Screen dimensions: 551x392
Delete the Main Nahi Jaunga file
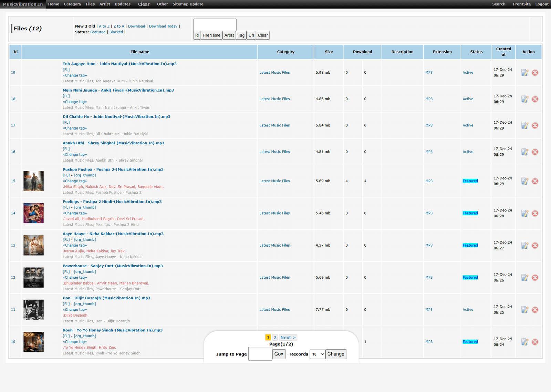coord(535,99)
